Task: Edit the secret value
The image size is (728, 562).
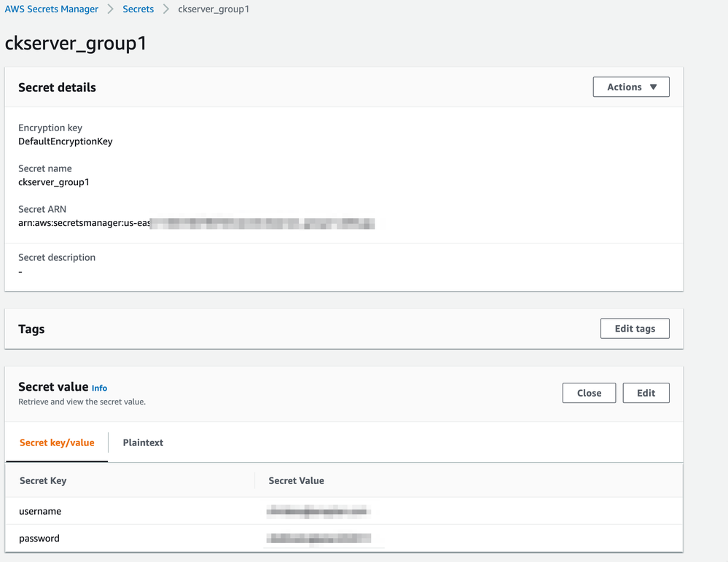Action: point(646,393)
